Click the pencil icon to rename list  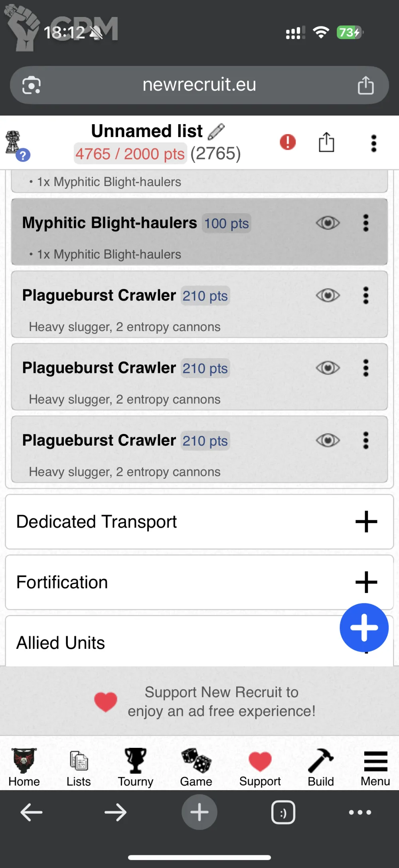(x=216, y=131)
